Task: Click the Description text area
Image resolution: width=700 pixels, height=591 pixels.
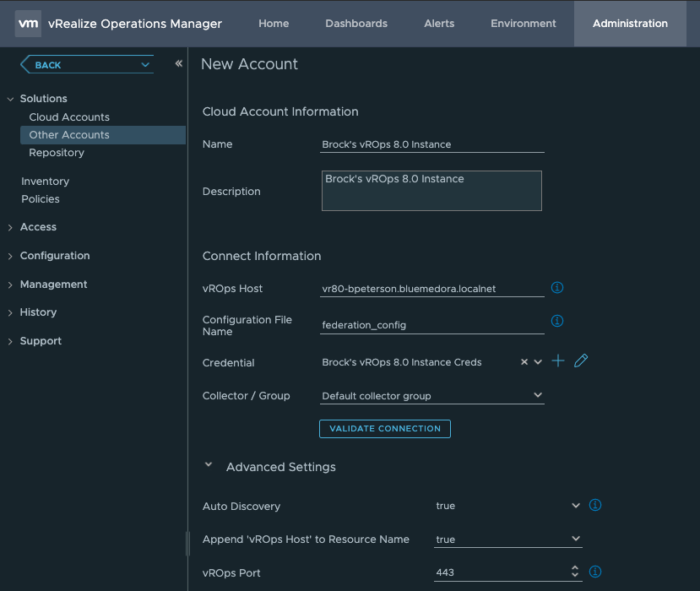Action: coord(431,191)
